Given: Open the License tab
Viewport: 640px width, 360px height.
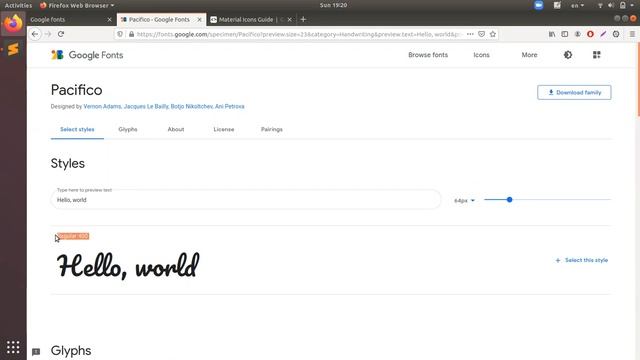Looking at the screenshot, I should tap(224, 129).
